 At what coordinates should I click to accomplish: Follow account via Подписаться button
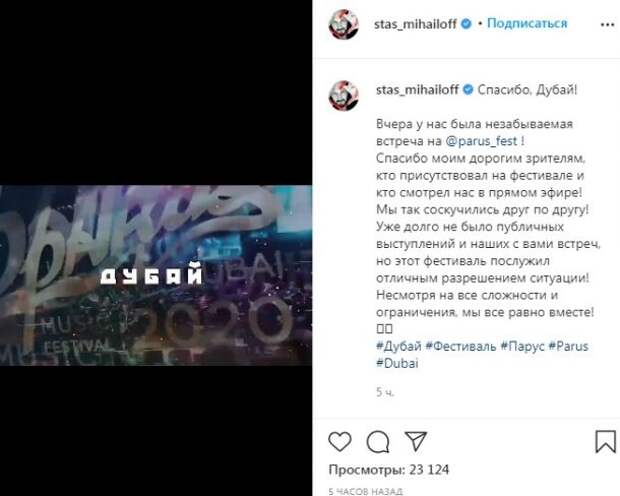click(527, 23)
